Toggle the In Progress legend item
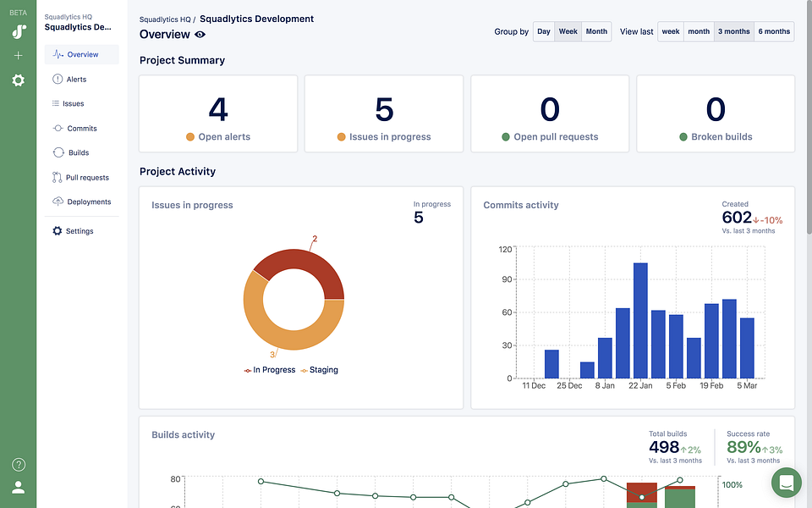This screenshot has height=508, width=812. tap(269, 370)
